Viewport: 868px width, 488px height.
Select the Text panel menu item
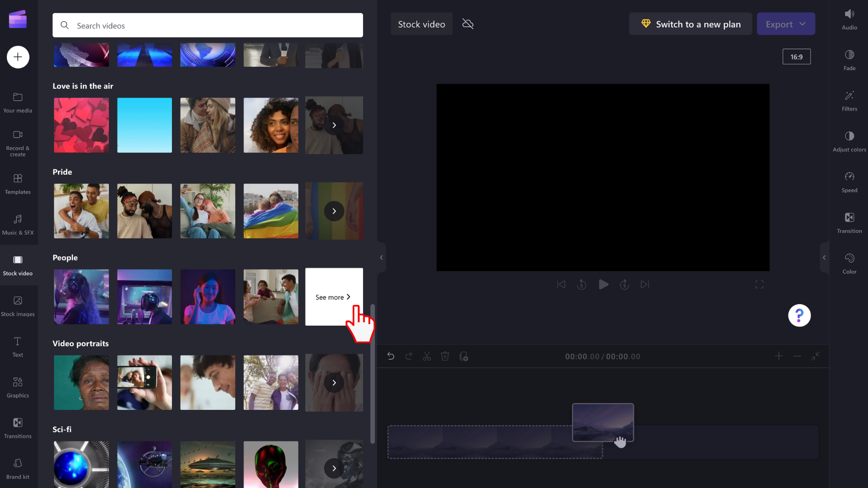(x=17, y=346)
